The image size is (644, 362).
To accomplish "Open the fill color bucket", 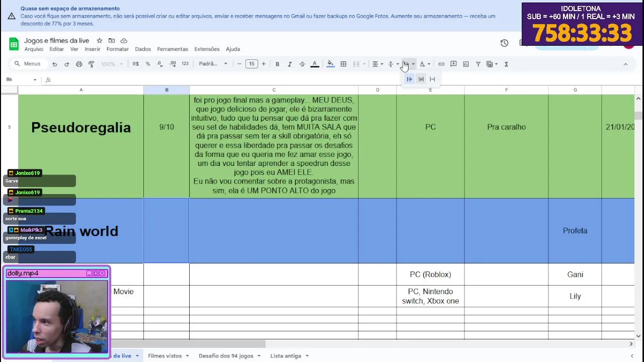I will (x=331, y=64).
